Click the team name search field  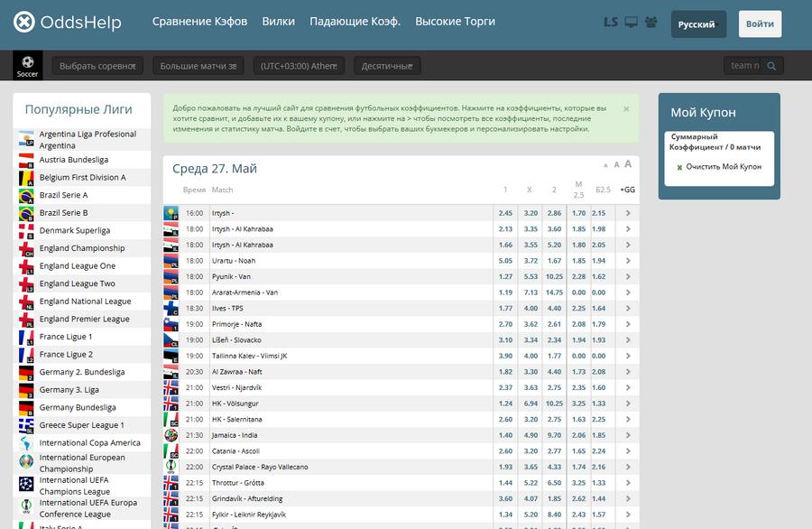point(745,66)
